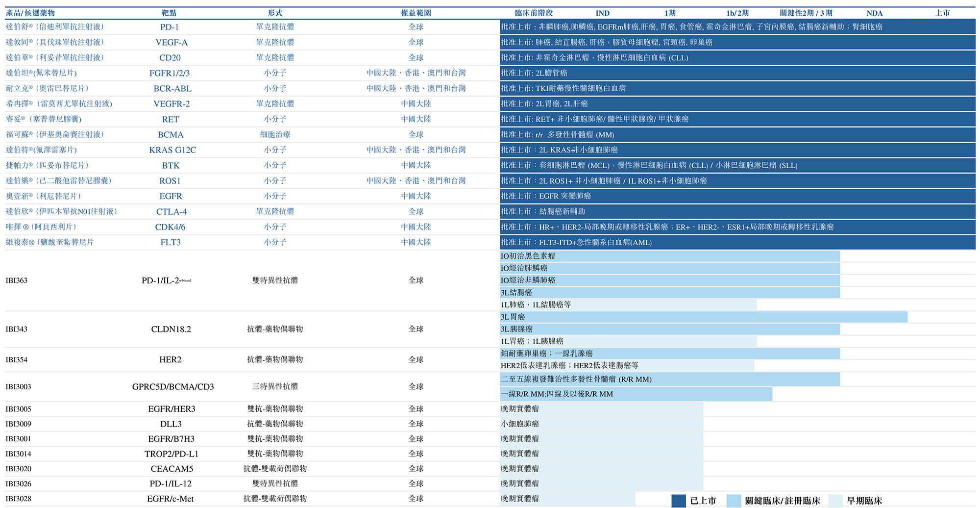Select the "PD-1/IL-12" target cell

point(171,484)
